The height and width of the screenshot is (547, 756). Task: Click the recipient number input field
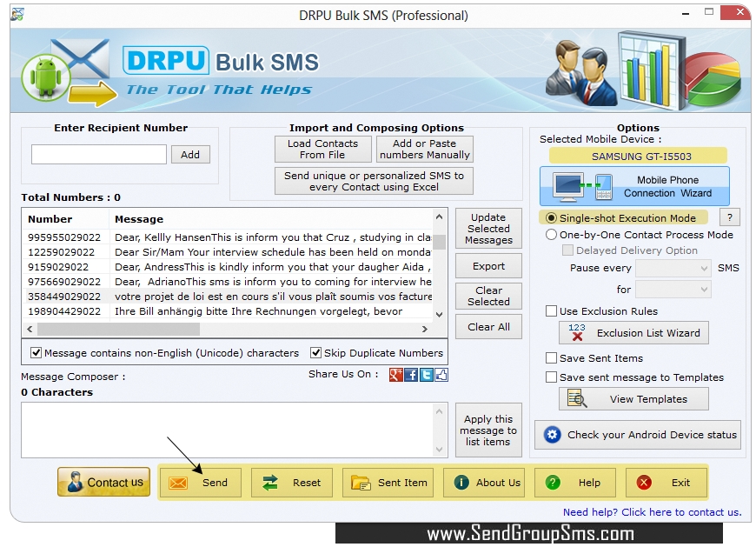[x=99, y=155]
